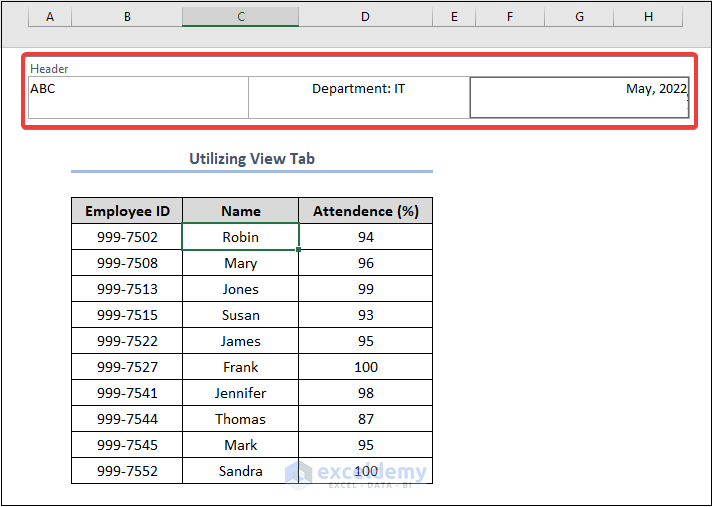Viewport: 712px width, 507px height.
Task: Select column H header
Action: 648,17
